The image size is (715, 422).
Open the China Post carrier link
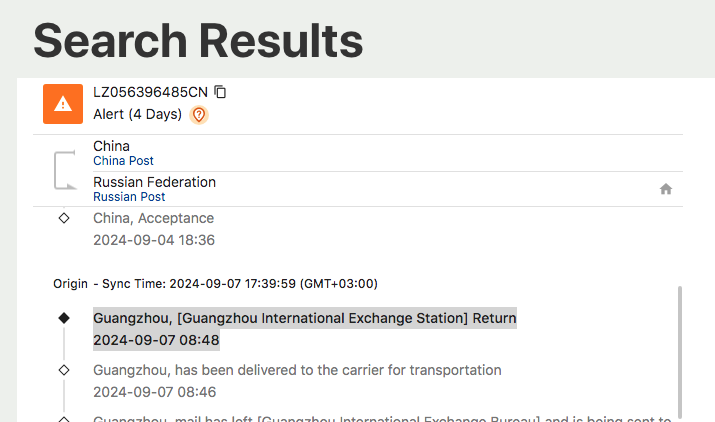[123, 161]
